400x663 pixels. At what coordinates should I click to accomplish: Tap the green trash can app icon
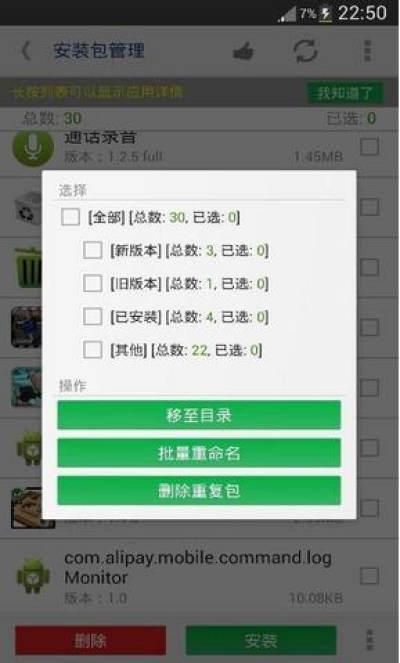click(28, 267)
